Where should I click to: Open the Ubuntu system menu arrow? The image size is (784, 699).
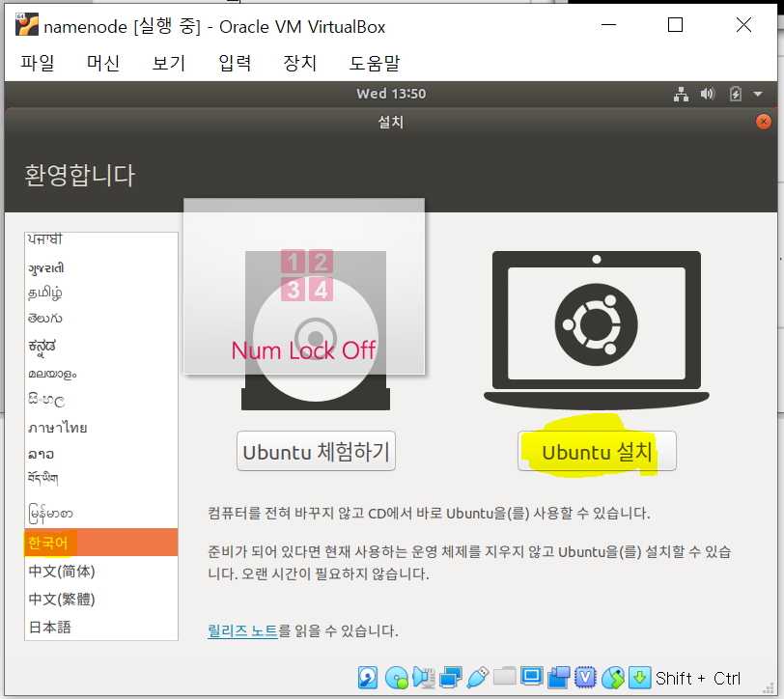point(758,94)
